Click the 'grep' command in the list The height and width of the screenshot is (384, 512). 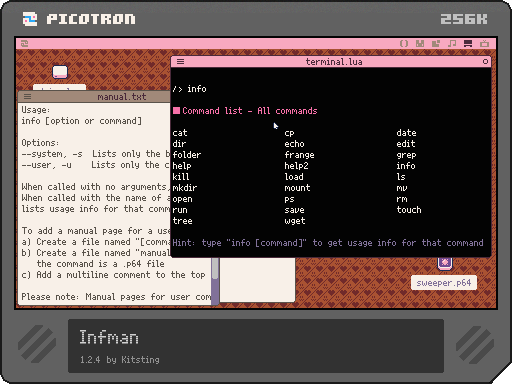406,155
